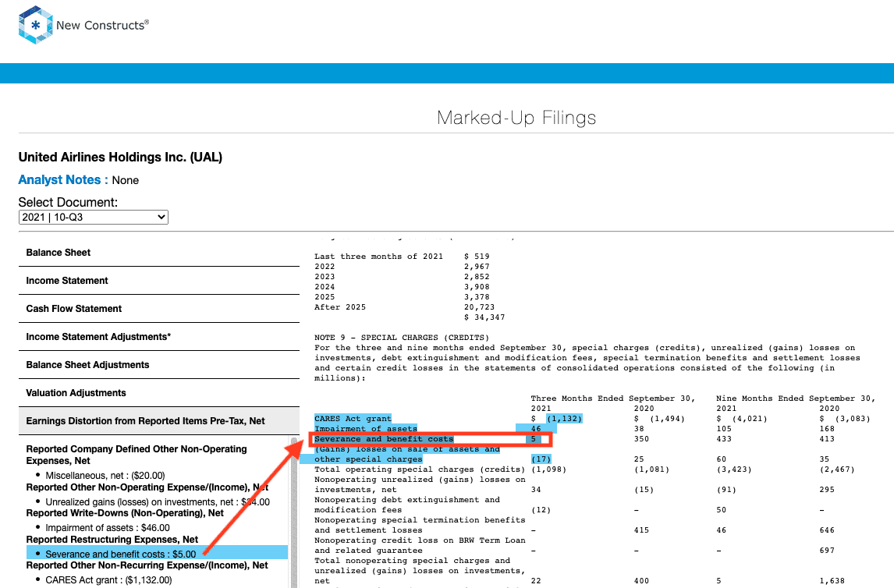Open the Income Statement section
894x588 pixels.
(159, 280)
